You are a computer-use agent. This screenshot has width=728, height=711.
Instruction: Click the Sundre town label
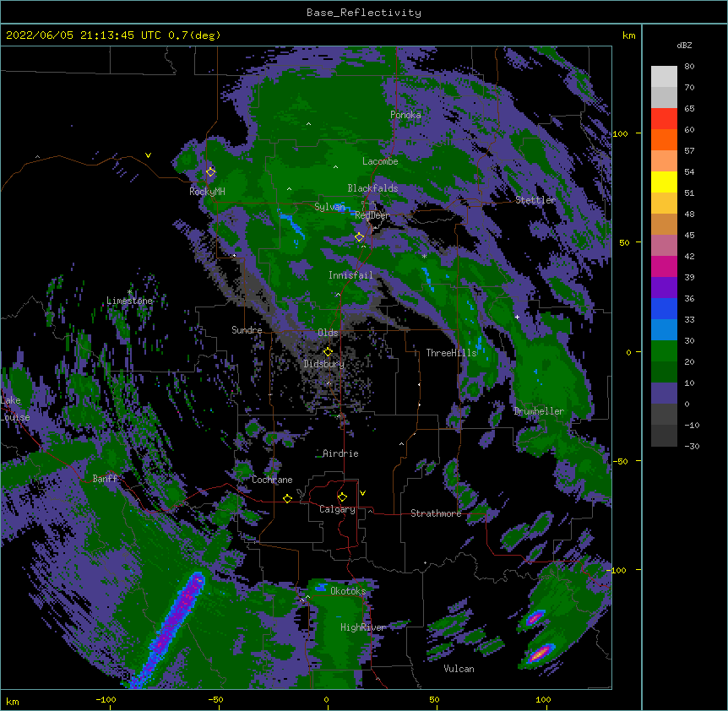tap(247, 330)
